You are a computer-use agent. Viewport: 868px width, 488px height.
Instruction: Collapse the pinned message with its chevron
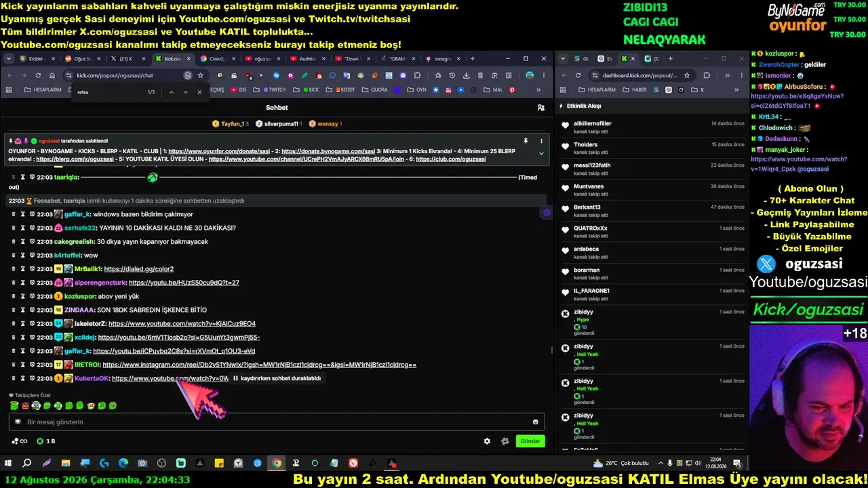[x=541, y=153]
